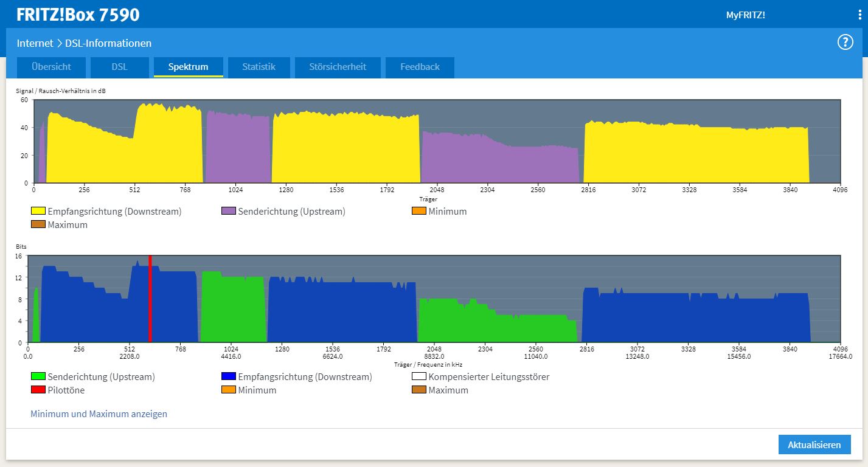This screenshot has width=868, height=467.
Task: Click Internet in the breadcrumb
Action: pyautogui.click(x=35, y=43)
